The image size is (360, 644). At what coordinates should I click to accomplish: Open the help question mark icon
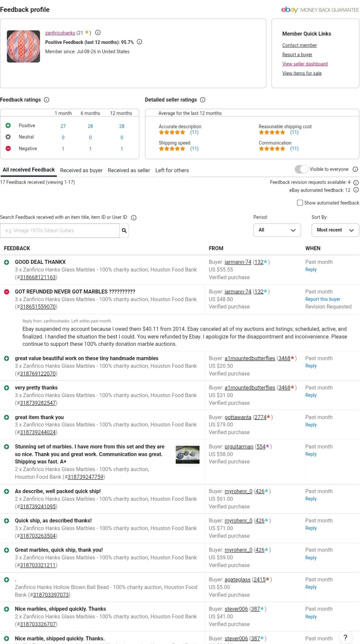pos(345,637)
